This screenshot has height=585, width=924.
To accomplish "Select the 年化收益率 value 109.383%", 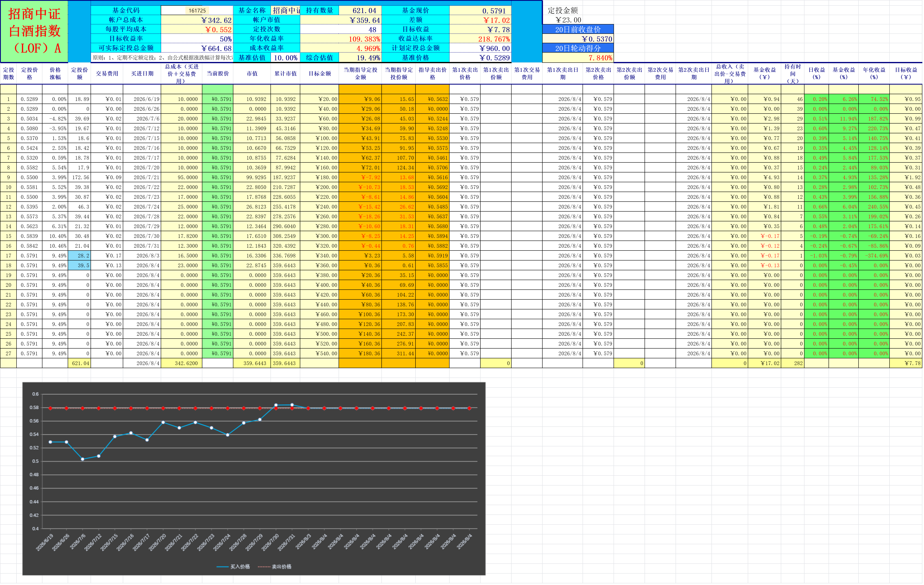I will tap(341, 39).
